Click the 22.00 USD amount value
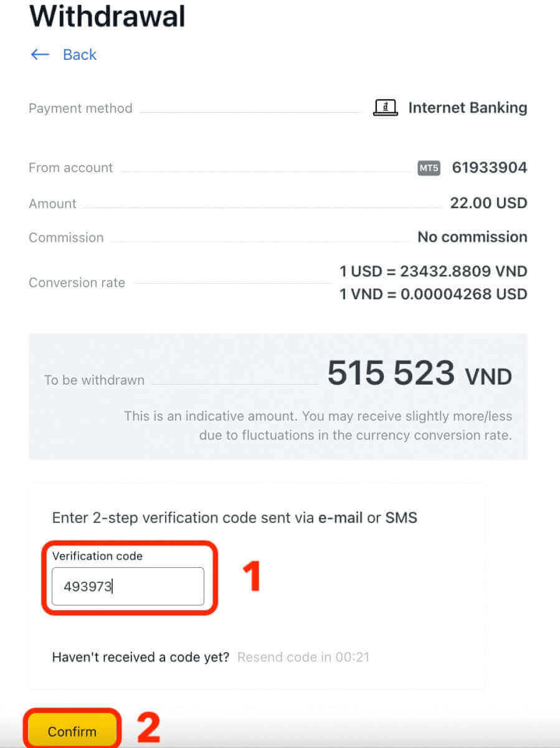This screenshot has width=560, height=748. coord(488,203)
